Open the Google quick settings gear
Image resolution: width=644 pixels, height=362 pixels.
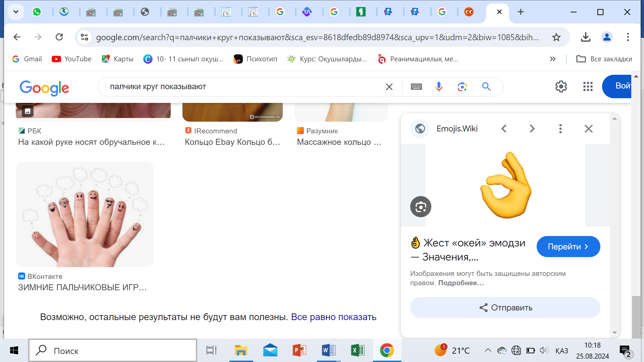coord(561,86)
